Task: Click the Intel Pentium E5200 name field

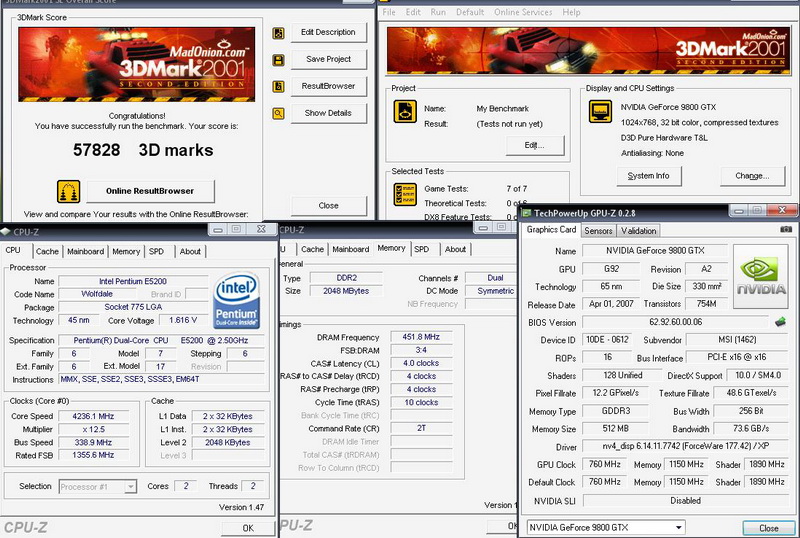Action: 133,281
